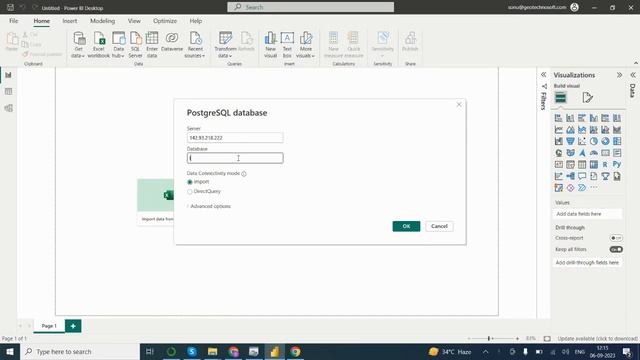Open the Recent sources dropdown
Viewport: 640px width, 360px height.
tap(195, 45)
